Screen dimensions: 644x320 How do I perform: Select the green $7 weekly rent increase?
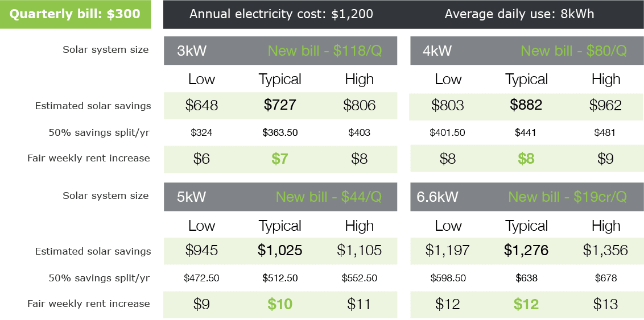coord(280,159)
